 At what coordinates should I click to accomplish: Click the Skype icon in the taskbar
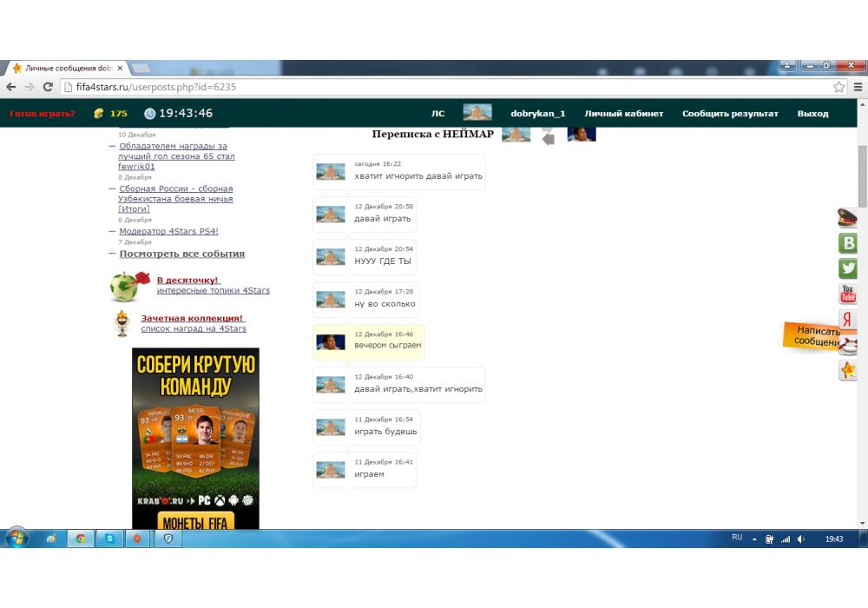(x=108, y=539)
